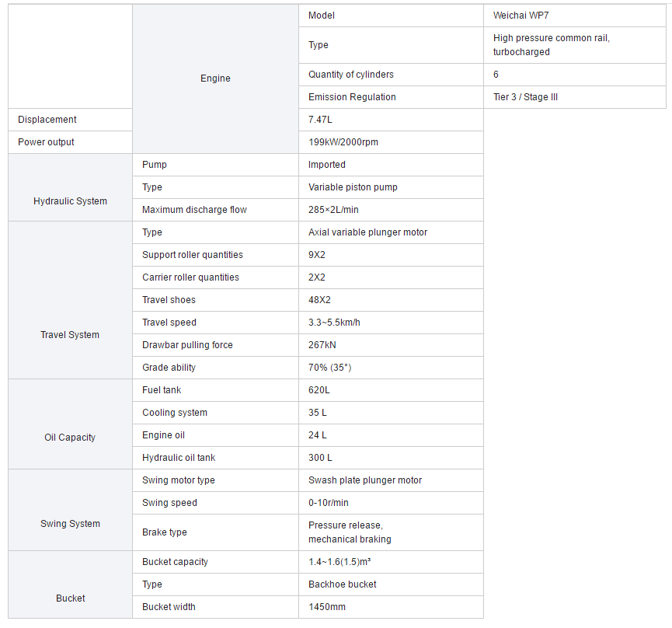Click the Fuel tank 620L value
This screenshot has width=672, height=628.
pos(322,390)
